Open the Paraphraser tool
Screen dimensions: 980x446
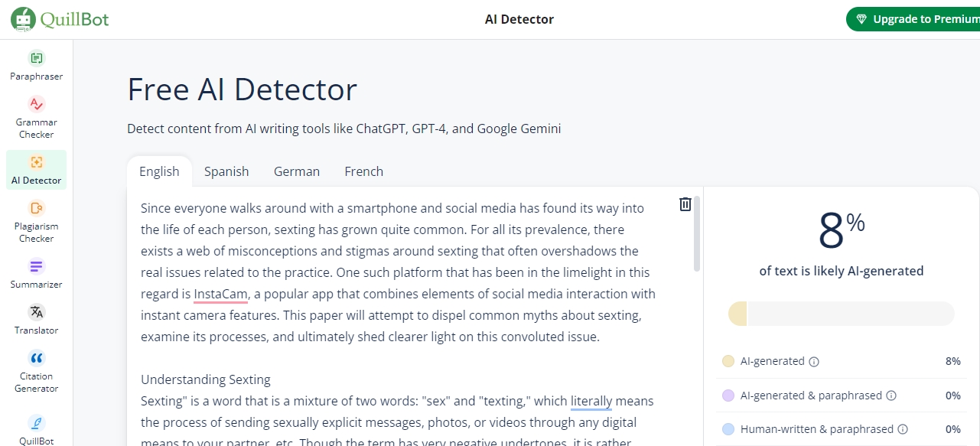click(x=36, y=66)
